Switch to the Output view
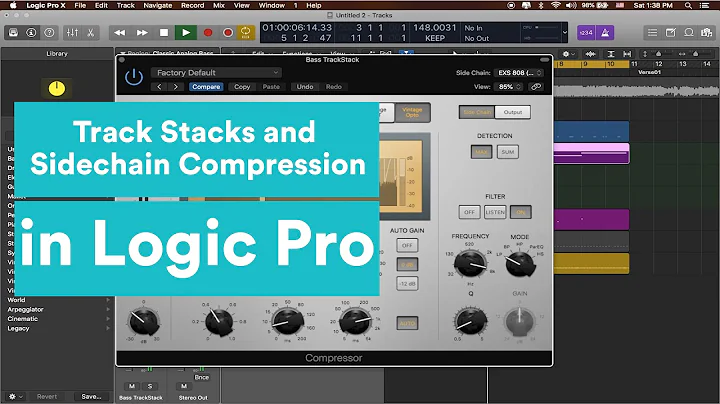The height and width of the screenshot is (404, 720). [513, 112]
